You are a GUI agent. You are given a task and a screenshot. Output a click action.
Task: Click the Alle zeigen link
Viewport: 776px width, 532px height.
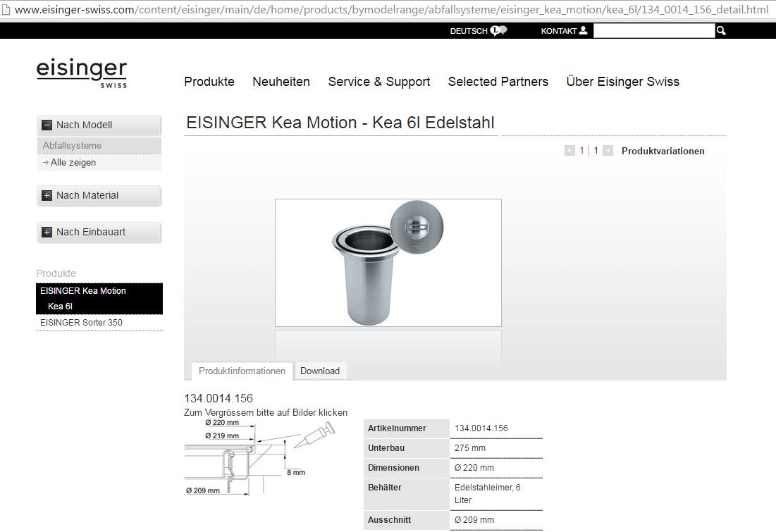pos(73,162)
